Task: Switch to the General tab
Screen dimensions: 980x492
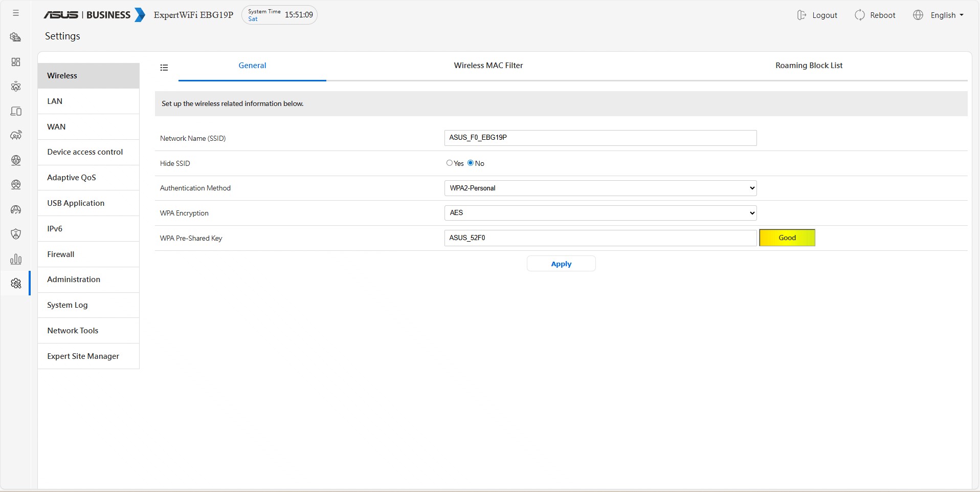Action: [x=252, y=66]
